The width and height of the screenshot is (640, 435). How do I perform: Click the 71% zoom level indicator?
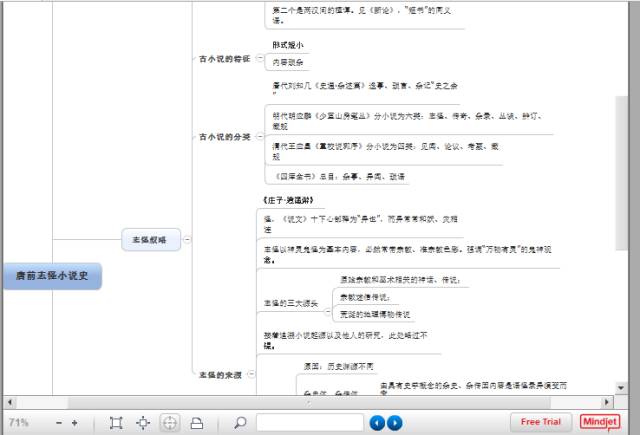click(18, 423)
